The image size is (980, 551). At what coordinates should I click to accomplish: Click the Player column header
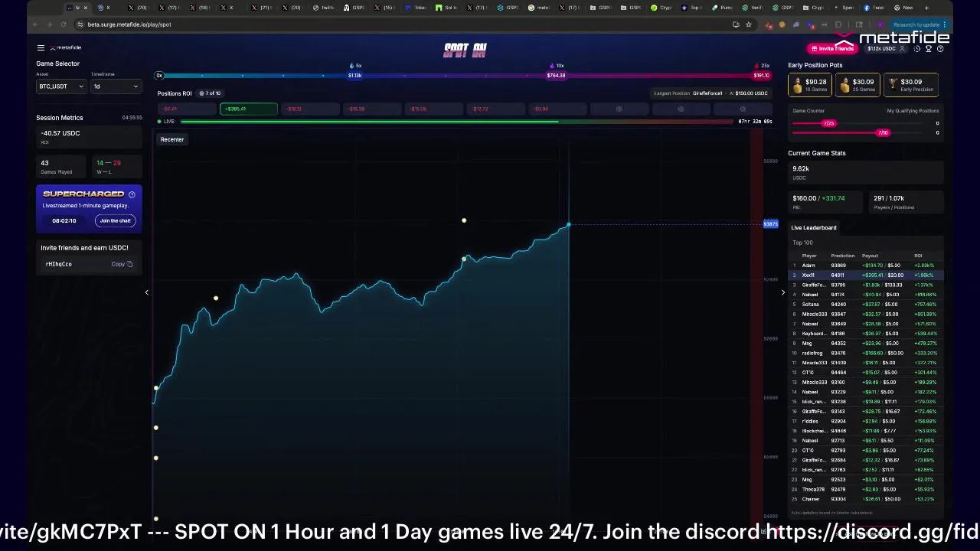coord(809,256)
